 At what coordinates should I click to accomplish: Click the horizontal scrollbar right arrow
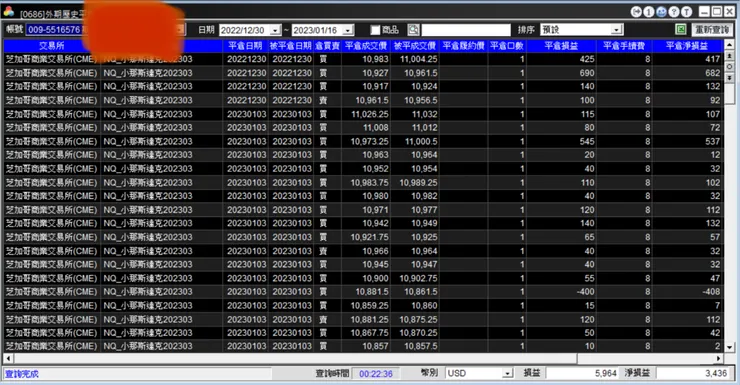[x=718, y=359]
